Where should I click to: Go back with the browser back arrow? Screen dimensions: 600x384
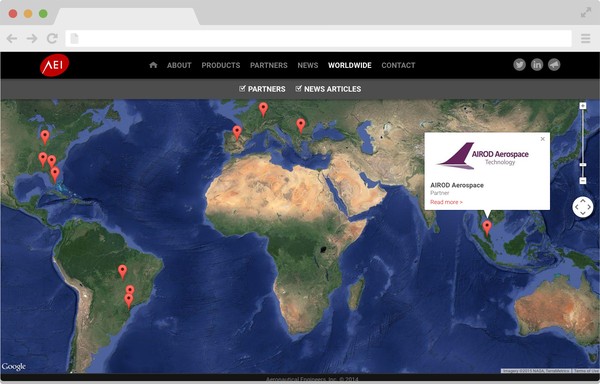(12, 38)
